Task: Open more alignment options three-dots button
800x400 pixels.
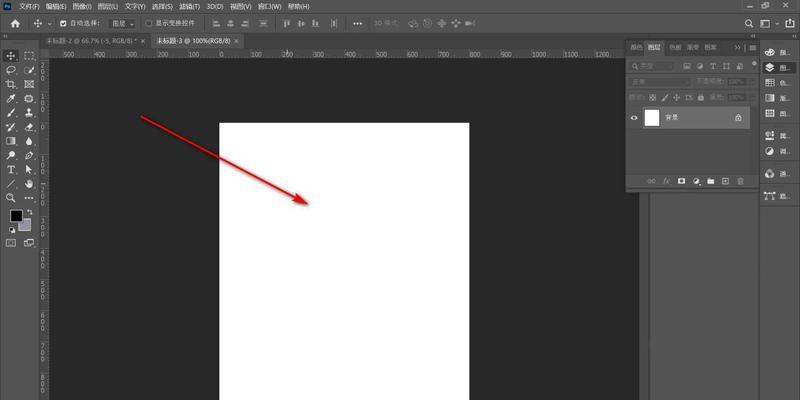Action: pyautogui.click(x=357, y=23)
